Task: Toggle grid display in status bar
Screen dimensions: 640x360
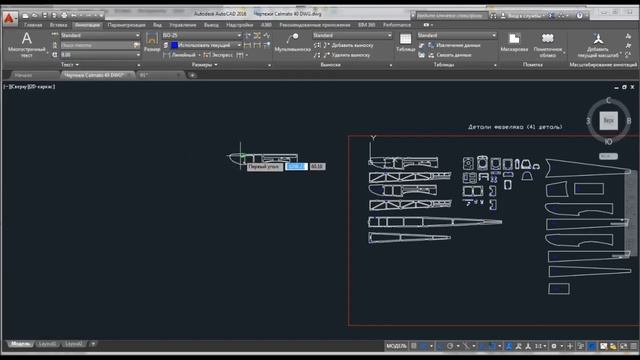Action: 413,346
